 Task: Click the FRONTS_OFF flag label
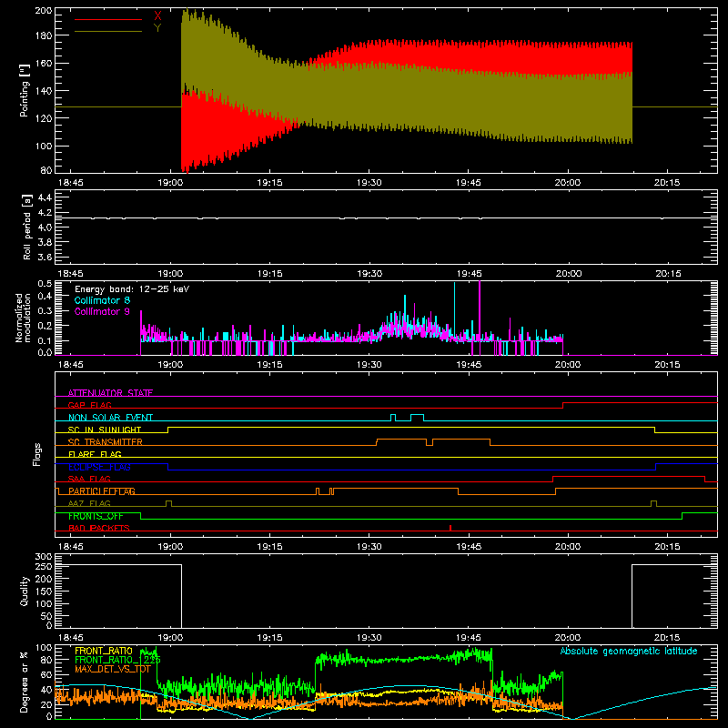pos(96,516)
